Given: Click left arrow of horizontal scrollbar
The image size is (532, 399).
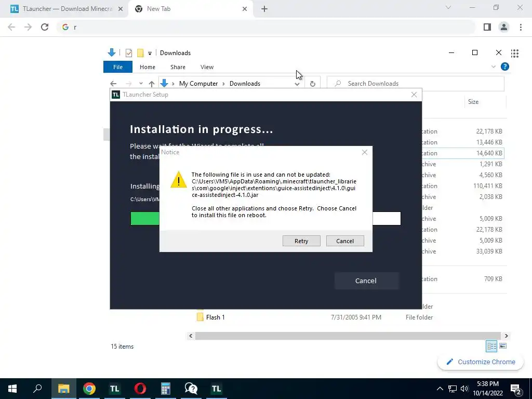Looking at the screenshot, I should click(191, 336).
